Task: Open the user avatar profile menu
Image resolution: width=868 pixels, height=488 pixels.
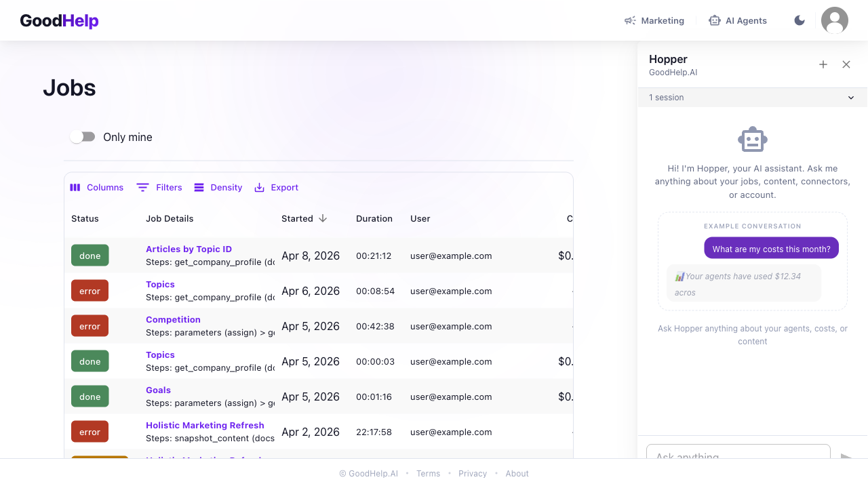Action: point(834,20)
